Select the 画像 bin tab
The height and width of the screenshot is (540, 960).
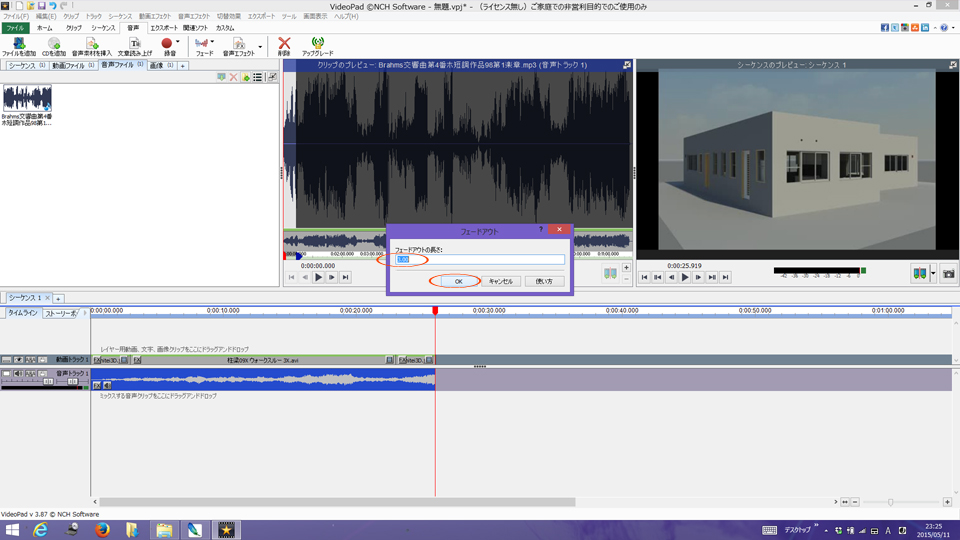[162, 66]
